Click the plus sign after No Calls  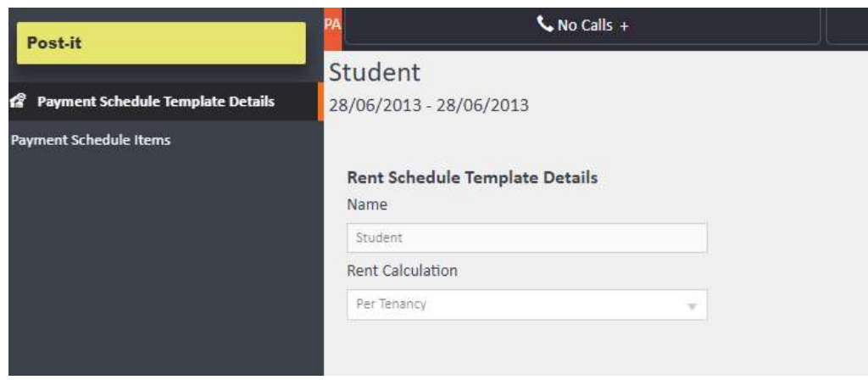click(625, 26)
